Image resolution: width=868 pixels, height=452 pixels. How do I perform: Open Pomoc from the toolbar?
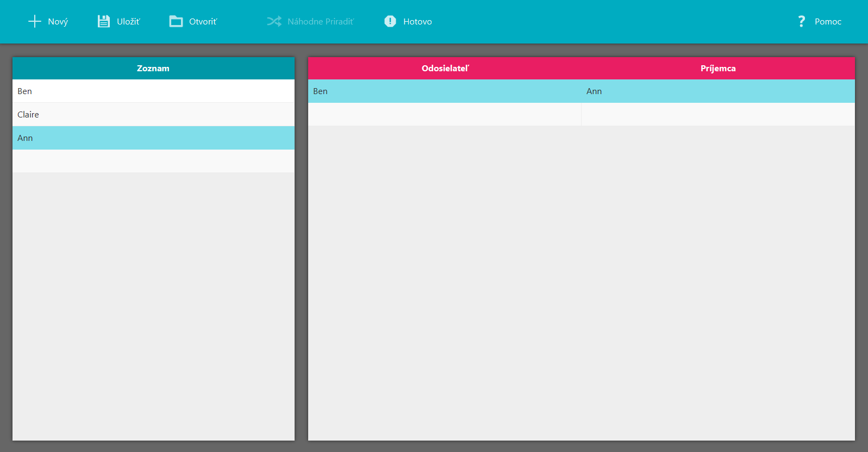[x=827, y=22]
